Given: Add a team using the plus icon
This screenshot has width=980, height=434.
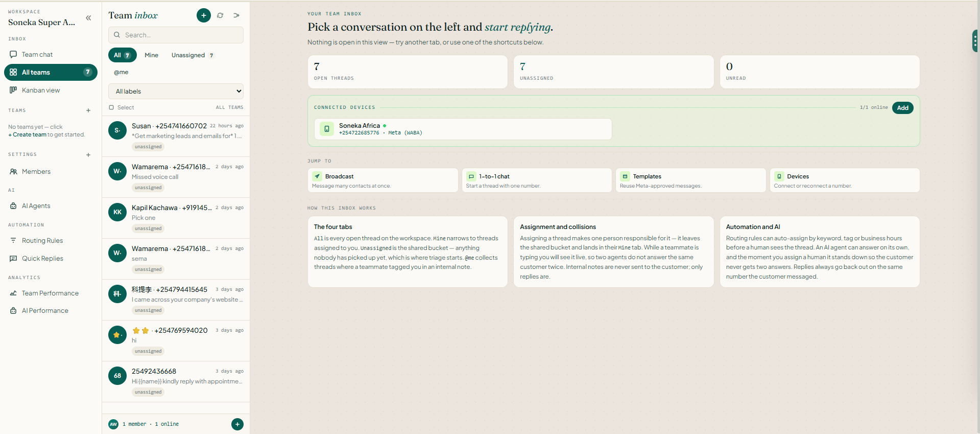Looking at the screenshot, I should point(88,110).
